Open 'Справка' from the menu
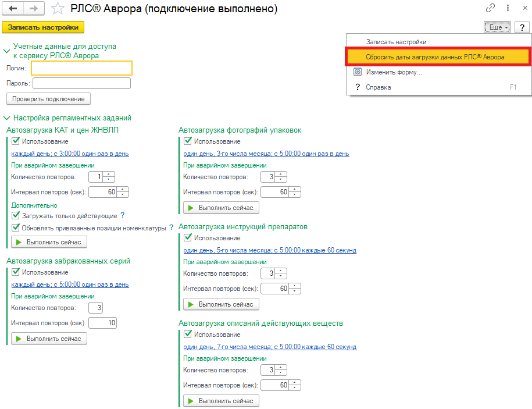Screen dimensions: 532x409 438,87
